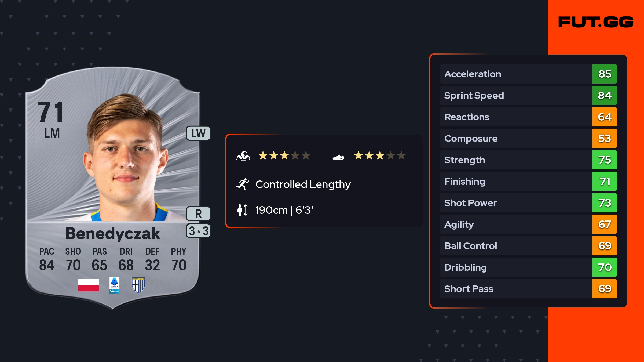Click the Benedyczak name on card

click(113, 233)
